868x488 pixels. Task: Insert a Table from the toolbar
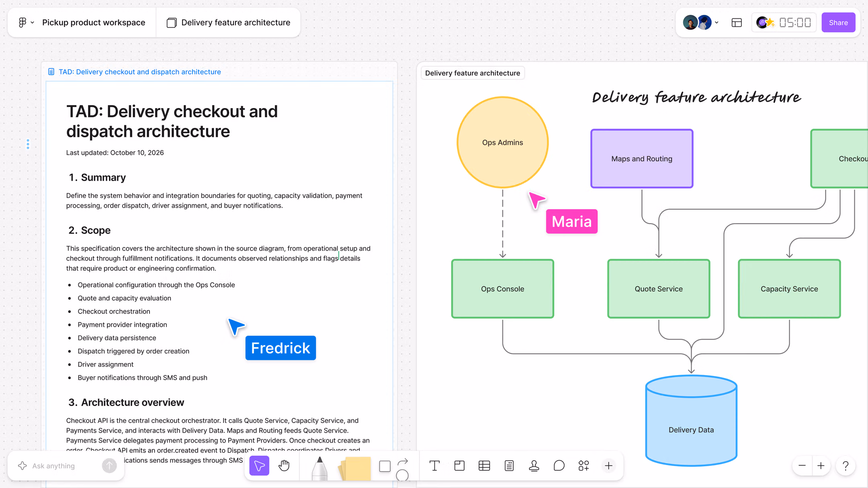pyautogui.click(x=484, y=466)
